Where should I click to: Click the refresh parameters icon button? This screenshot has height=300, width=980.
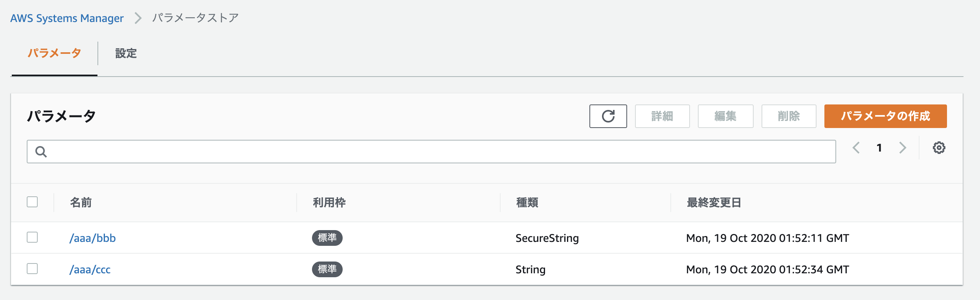(608, 116)
